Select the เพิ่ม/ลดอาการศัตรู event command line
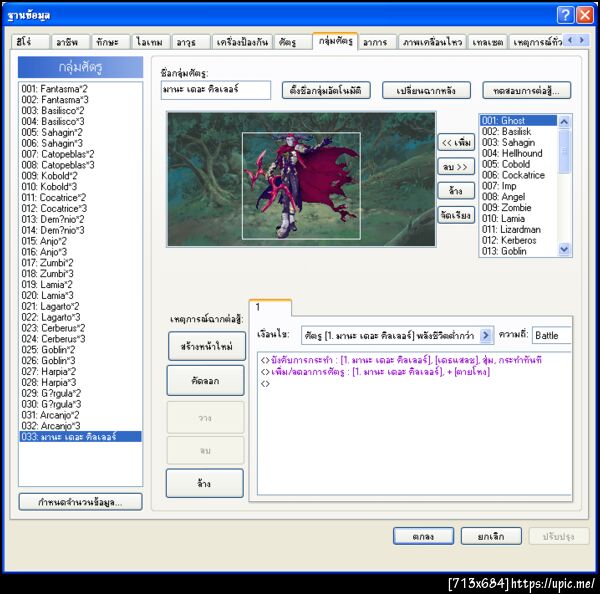Viewport: 600px width, 594px height. coord(415,371)
